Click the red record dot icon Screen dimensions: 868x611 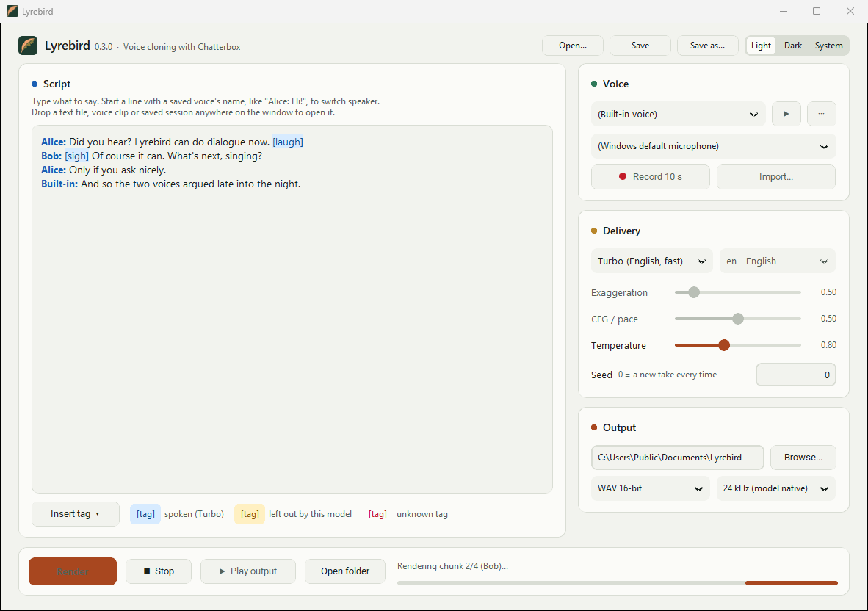coord(622,176)
